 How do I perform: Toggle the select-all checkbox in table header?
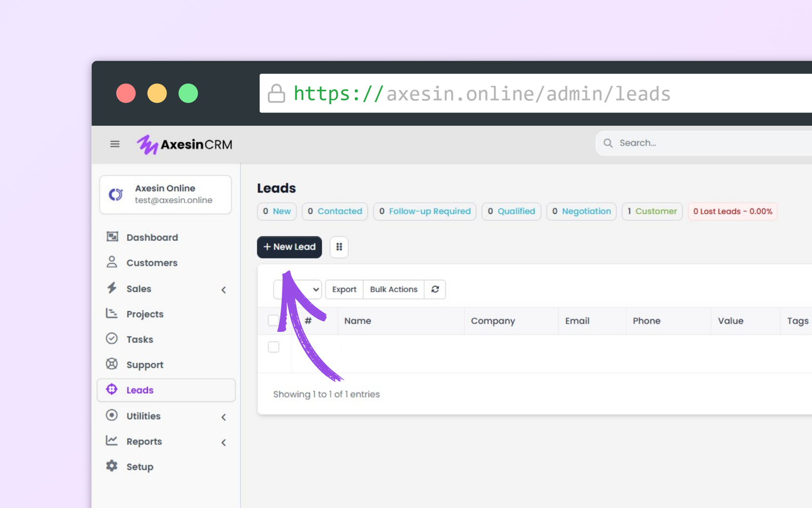tap(273, 320)
